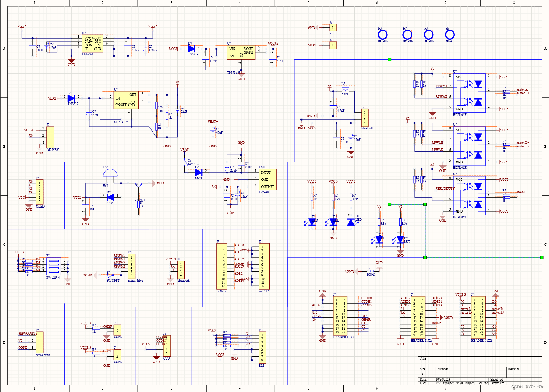Viewport: 549px width, 392px height.
Task: Click the motor drive connector
Action: pyautogui.click(x=131, y=266)
